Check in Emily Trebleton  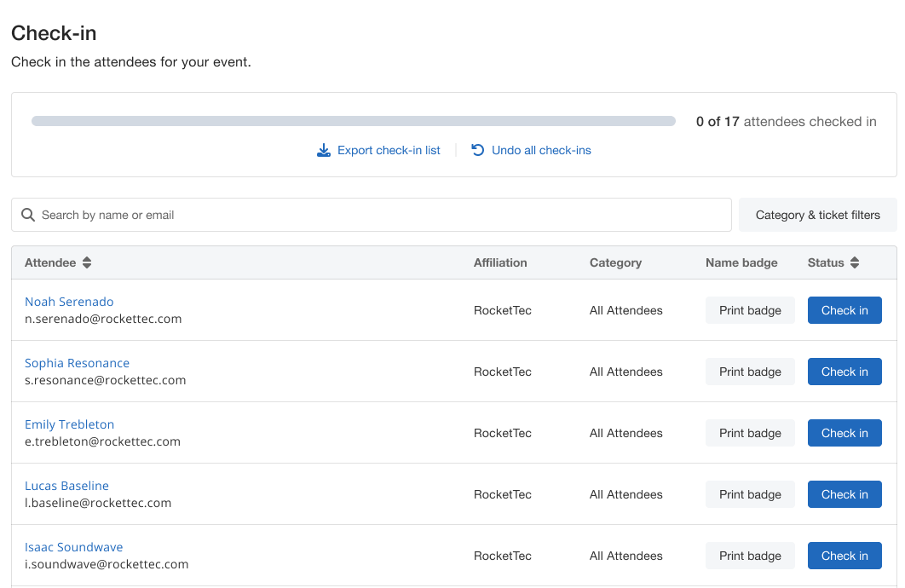click(x=844, y=433)
